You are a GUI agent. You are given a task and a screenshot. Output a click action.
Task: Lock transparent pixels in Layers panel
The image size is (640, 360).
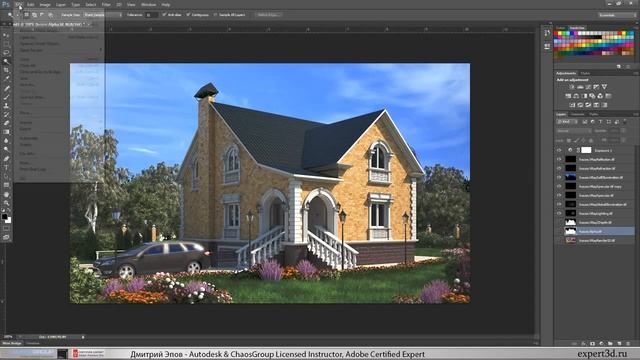pos(569,140)
